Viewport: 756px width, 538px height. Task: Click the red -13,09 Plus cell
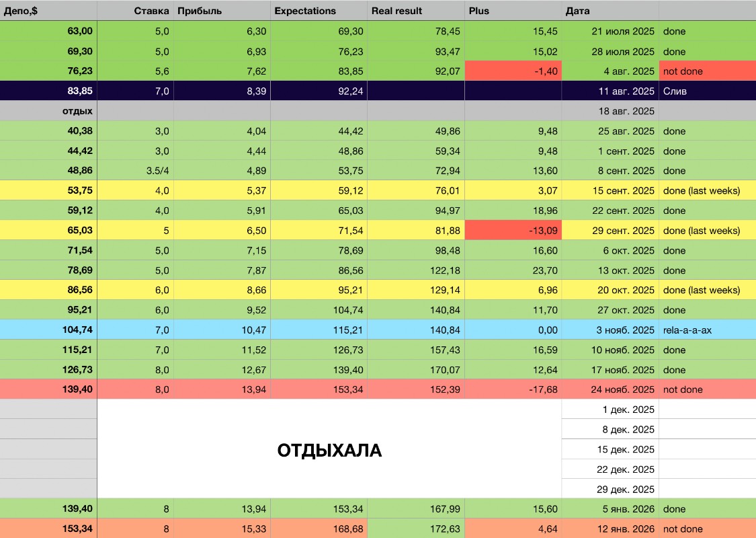pyautogui.click(x=513, y=231)
